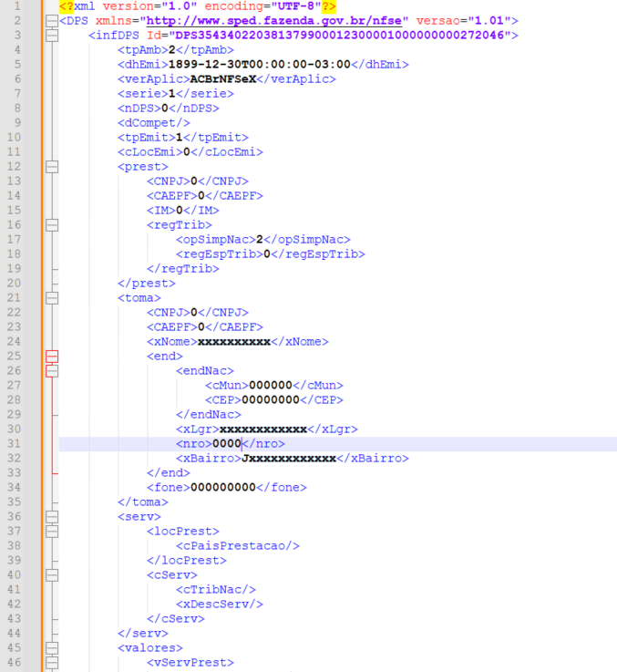Collapse the locPrest block fold marker
The image size is (617, 672).
tap(52, 531)
